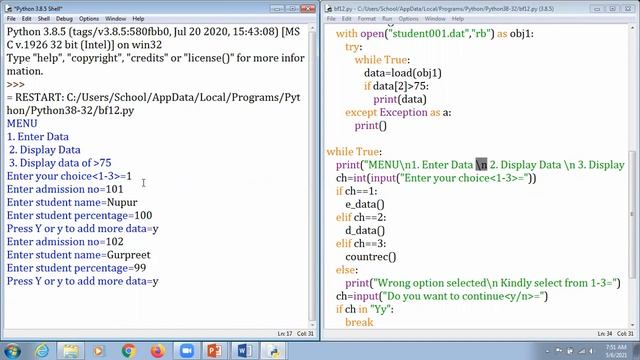Click 'break' statement in editor
Screen dimensions: 640x360
[x=359, y=322]
